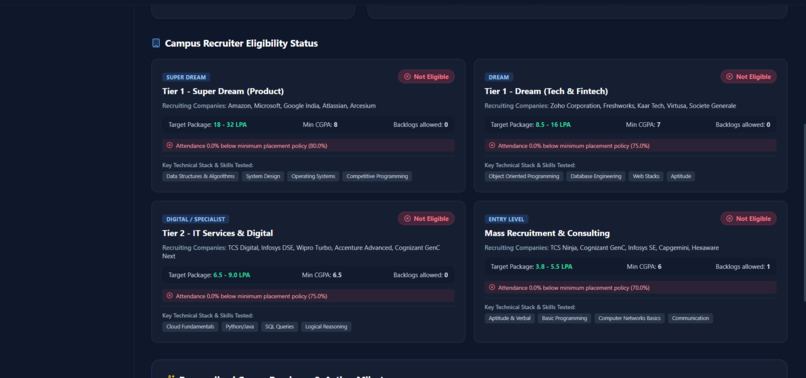Click the Web Stacks skill chip
The height and width of the screenshot is (378, 806).
(x=646, y=176)
